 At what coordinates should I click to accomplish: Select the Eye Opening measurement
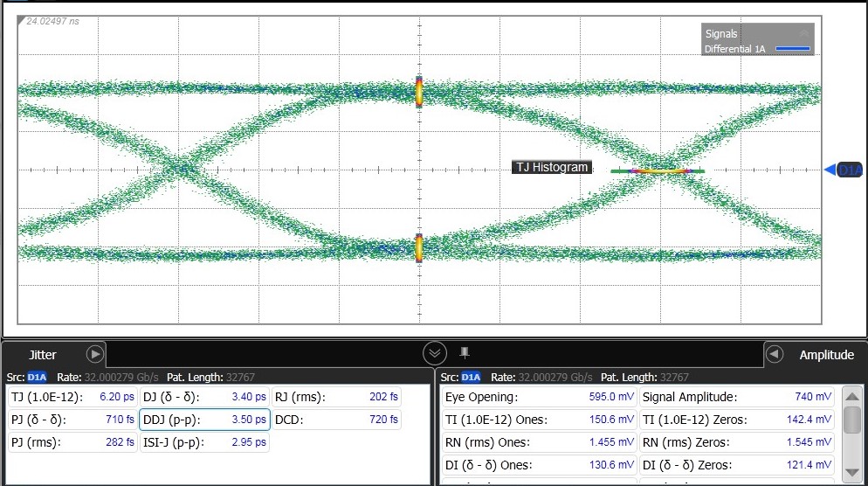pos(537,397)
